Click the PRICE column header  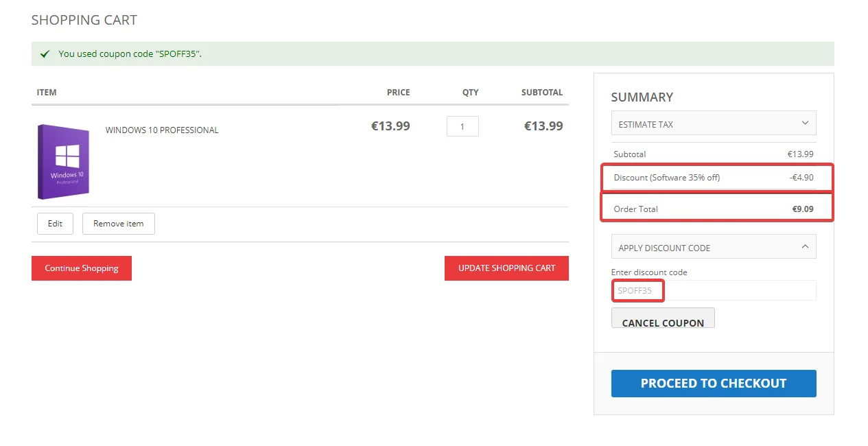(x=398, y=93)
